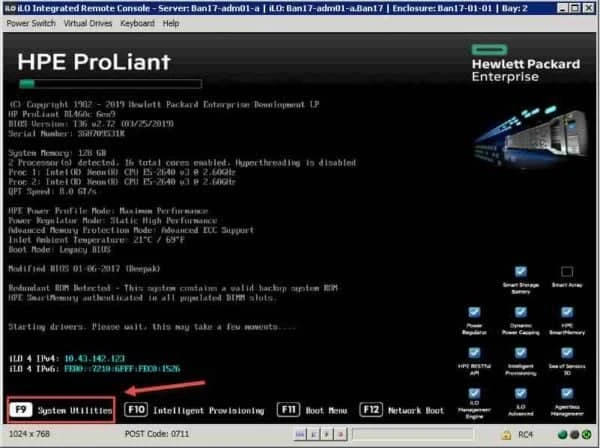Click the iLO icon in title bar

click(x=10, y=8)
